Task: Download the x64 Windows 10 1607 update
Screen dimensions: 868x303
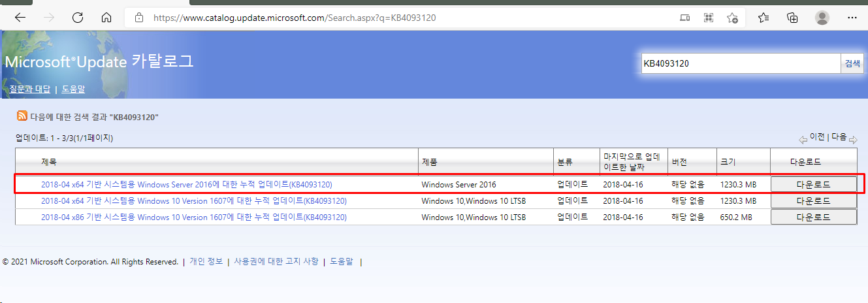Action: tap(813, 200)
